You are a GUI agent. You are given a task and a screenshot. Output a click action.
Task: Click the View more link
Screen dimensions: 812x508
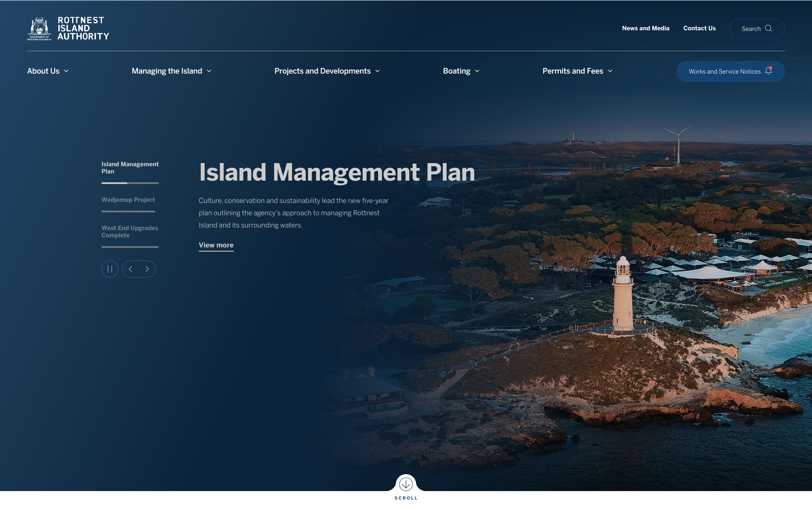(x=216, y=245)
